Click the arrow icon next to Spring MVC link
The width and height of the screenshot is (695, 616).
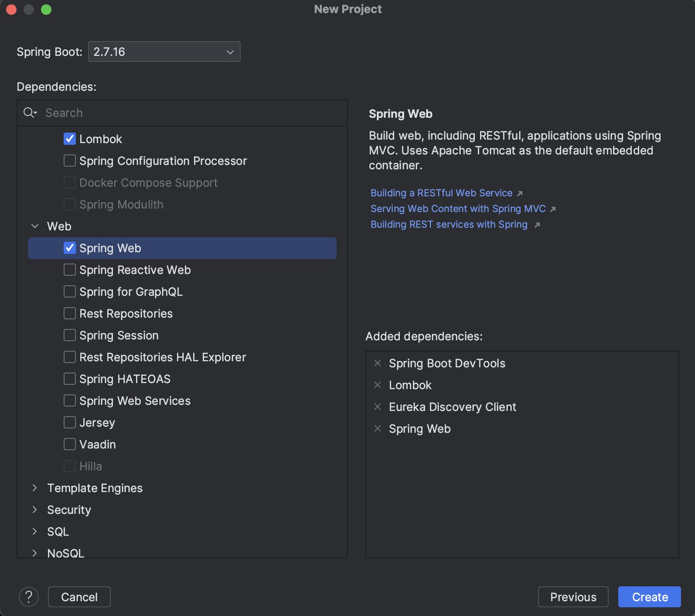(x=553, y=209)
